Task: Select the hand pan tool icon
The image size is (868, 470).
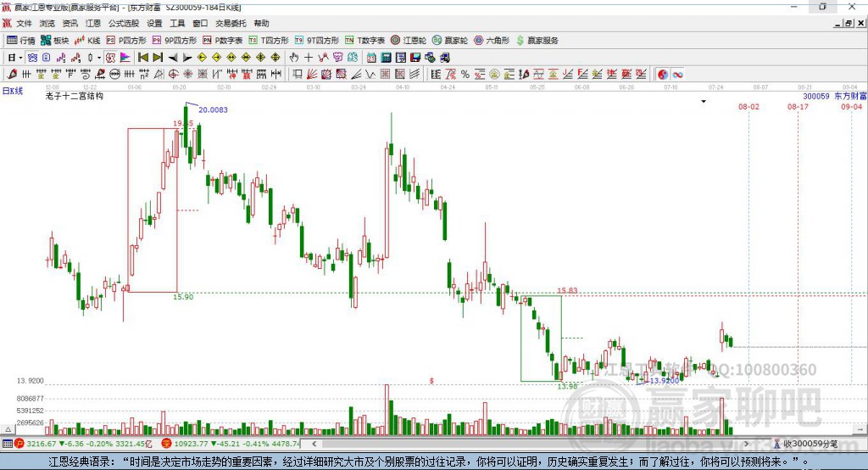Action: pos(294,58)
